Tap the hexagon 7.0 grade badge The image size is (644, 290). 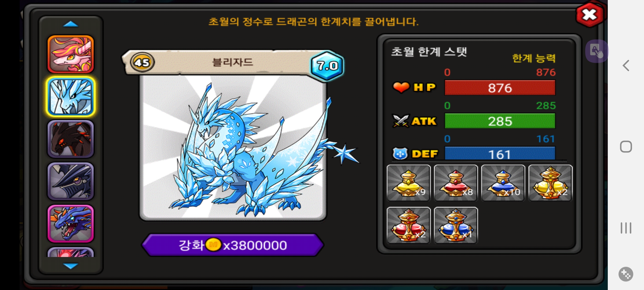click(x=327, y=65)
